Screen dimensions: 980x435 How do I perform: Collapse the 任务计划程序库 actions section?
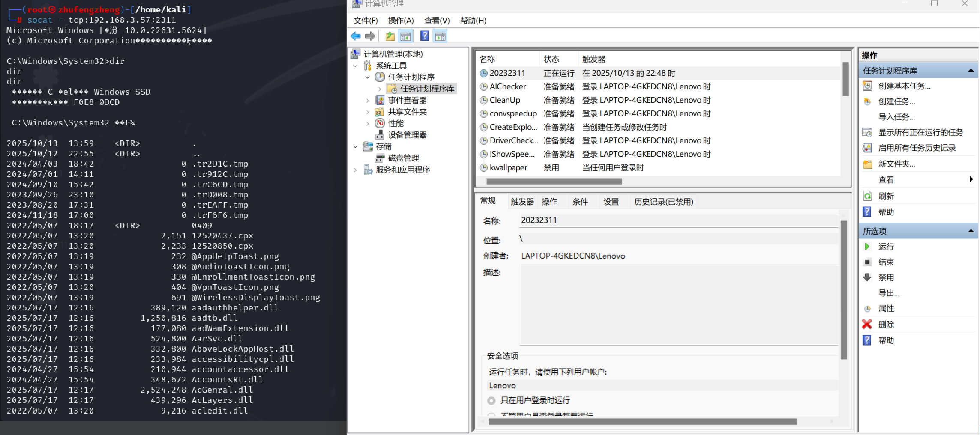tap(971, 71)
